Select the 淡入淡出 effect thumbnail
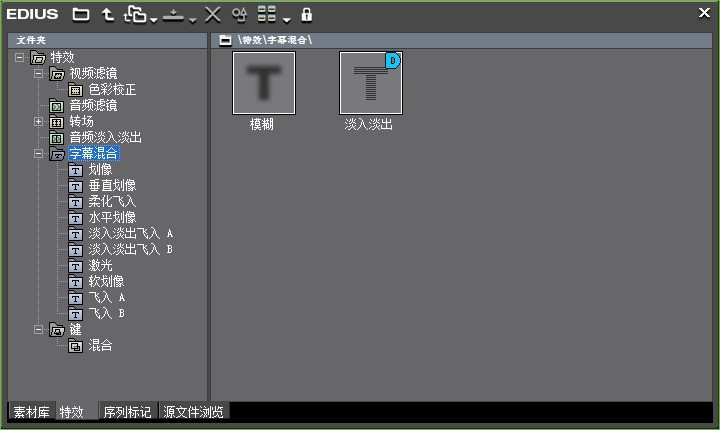The height and width of the screenshot is (430, 720). (370, 83)
